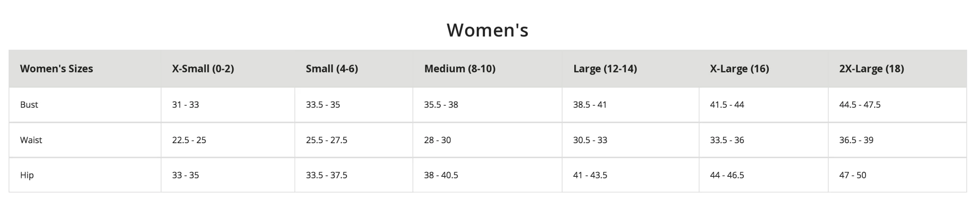Screen dimensions: 980x214
Task: Select the X-Small waist value 22.5 - 25
Action: click(x=189, y=140)
